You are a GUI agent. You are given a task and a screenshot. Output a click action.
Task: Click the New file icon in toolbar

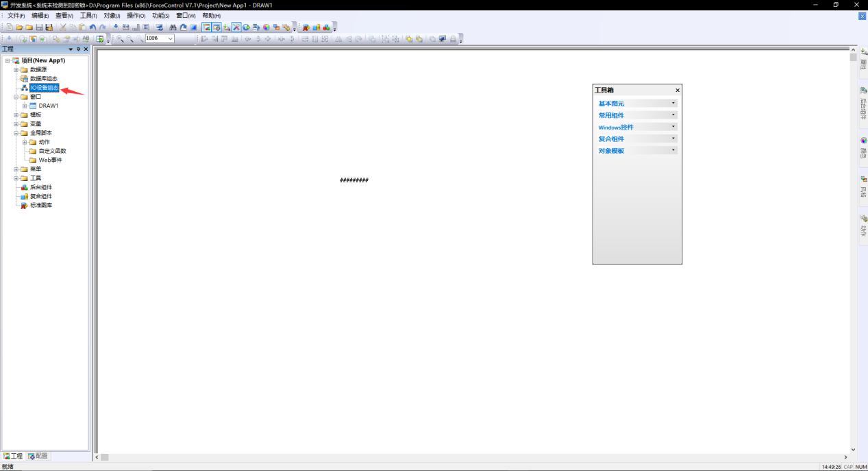(x=10, y=27)
